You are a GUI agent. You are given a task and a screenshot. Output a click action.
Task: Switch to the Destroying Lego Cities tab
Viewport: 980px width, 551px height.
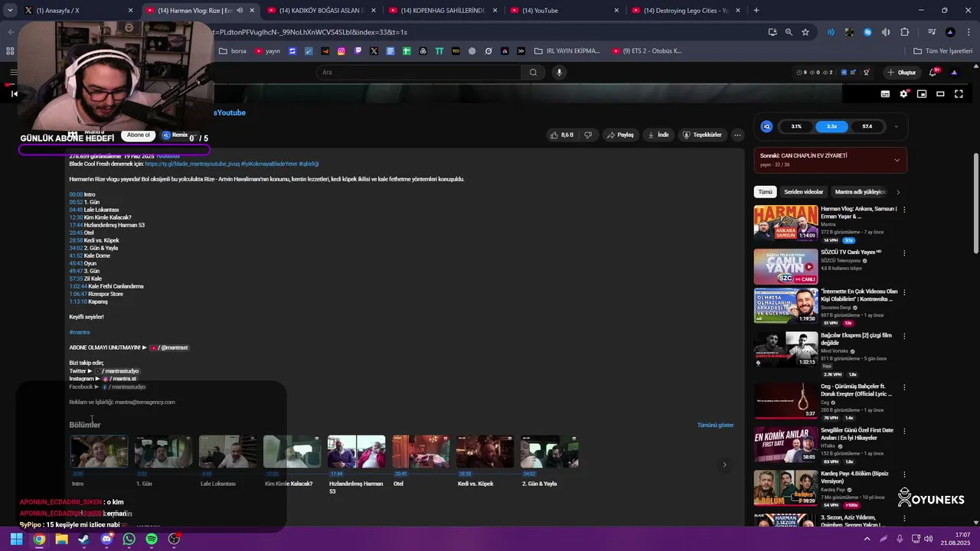pyautogui.click(x=685, y=10)
